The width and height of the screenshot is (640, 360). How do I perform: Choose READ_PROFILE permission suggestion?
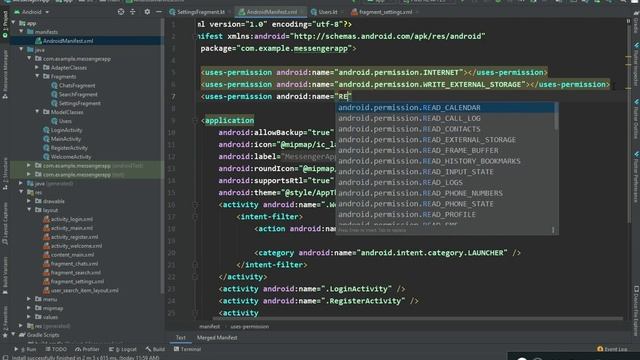(445, 214)
